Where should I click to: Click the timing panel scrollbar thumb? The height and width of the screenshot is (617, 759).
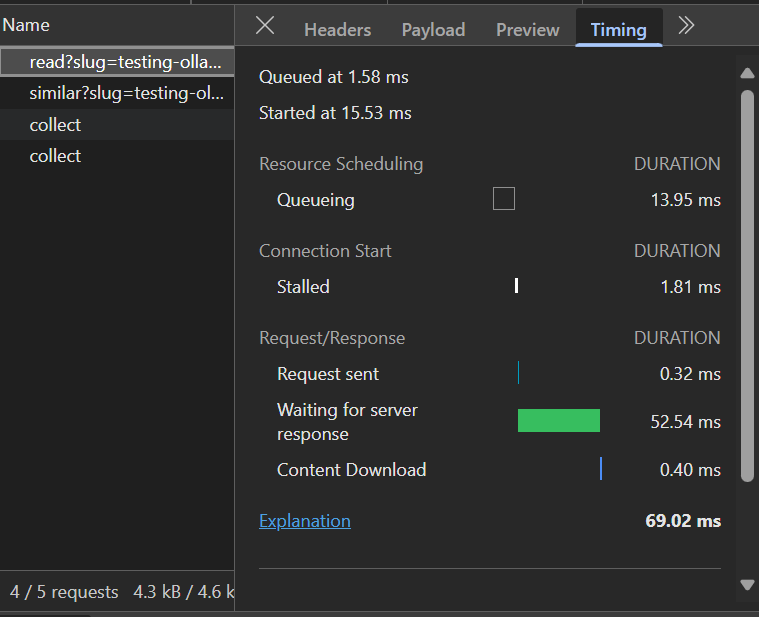pyautogui.click(x=746, y=285)
